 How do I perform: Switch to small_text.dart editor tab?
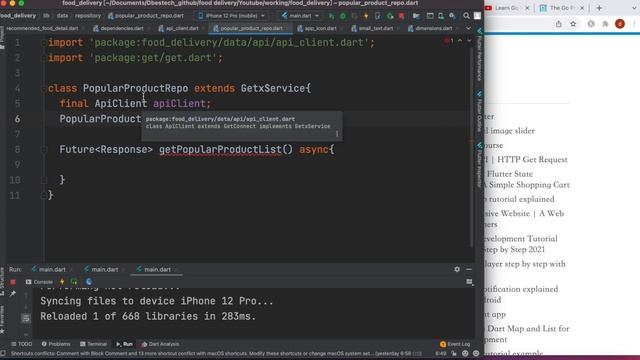coord(373,29)
